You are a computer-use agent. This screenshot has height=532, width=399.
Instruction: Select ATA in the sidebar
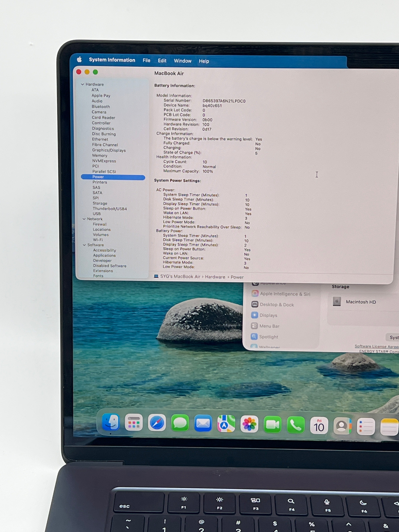(x=95, y=90)
